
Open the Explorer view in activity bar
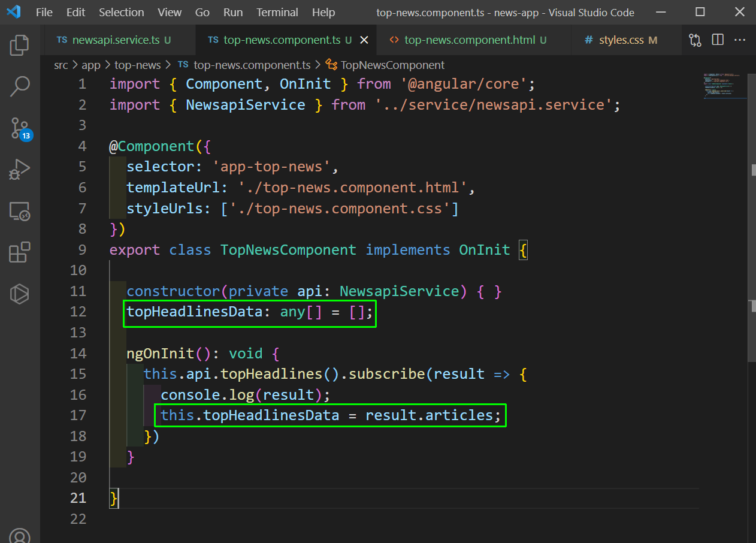20,46
